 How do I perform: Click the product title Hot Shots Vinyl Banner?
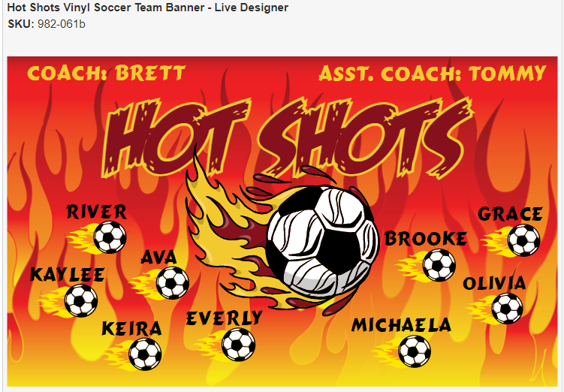tap(147, 8)
